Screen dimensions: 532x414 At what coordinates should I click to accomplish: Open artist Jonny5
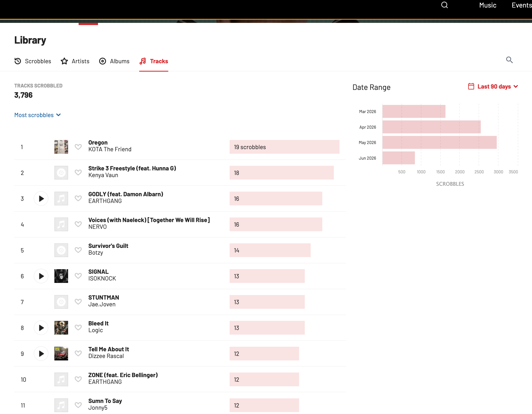point(98,408)
